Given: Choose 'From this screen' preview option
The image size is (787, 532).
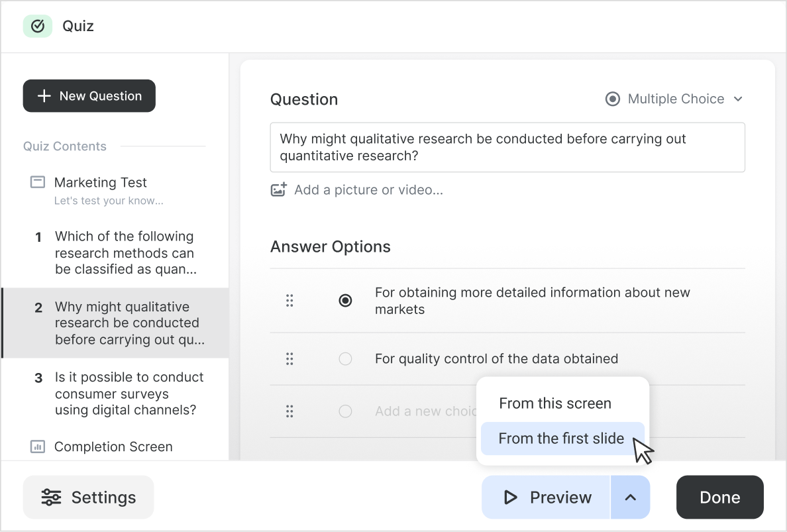Looking at the screenshot, I should click(x=555, y=403).
